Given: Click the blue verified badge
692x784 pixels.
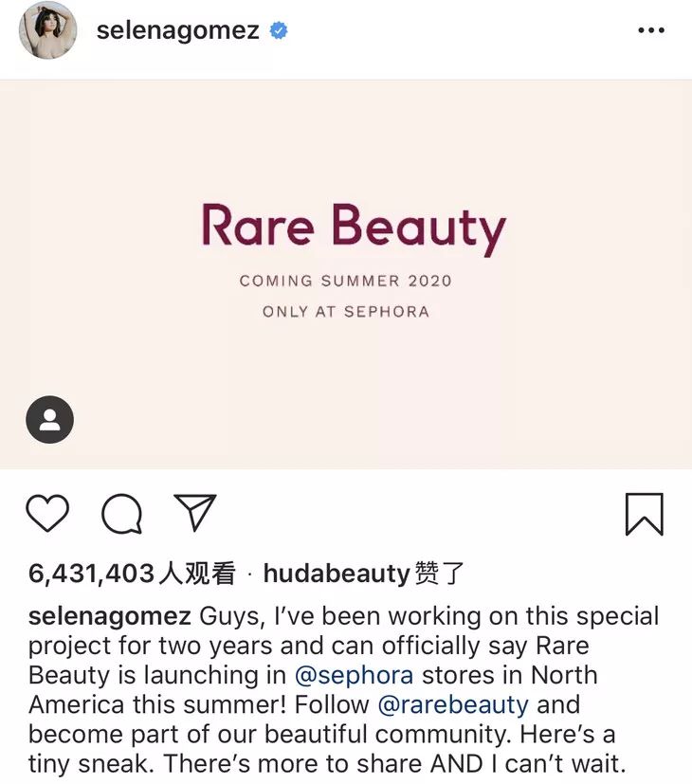Looking at the screenshot, I should pyautogui.click(x=279, y=30).
